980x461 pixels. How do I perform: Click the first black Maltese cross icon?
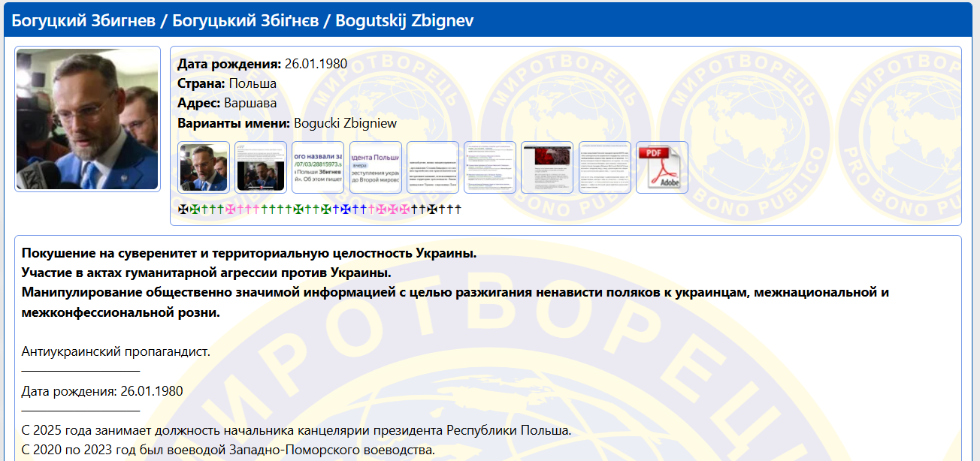pos(183,209)
